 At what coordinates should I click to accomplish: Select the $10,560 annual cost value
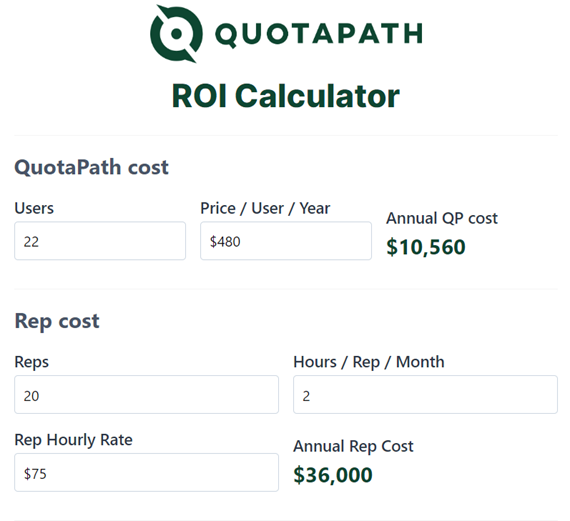[x=426, y=247]
